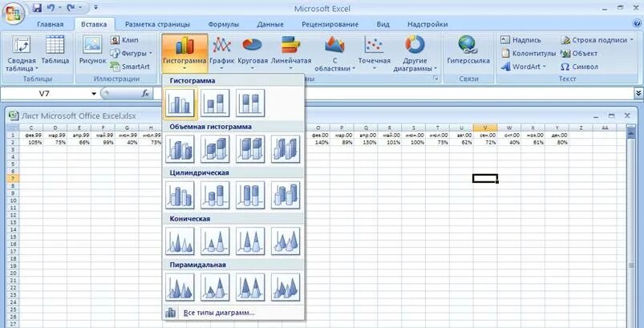
Task: Redo the last action
Action: click(70, 7)
